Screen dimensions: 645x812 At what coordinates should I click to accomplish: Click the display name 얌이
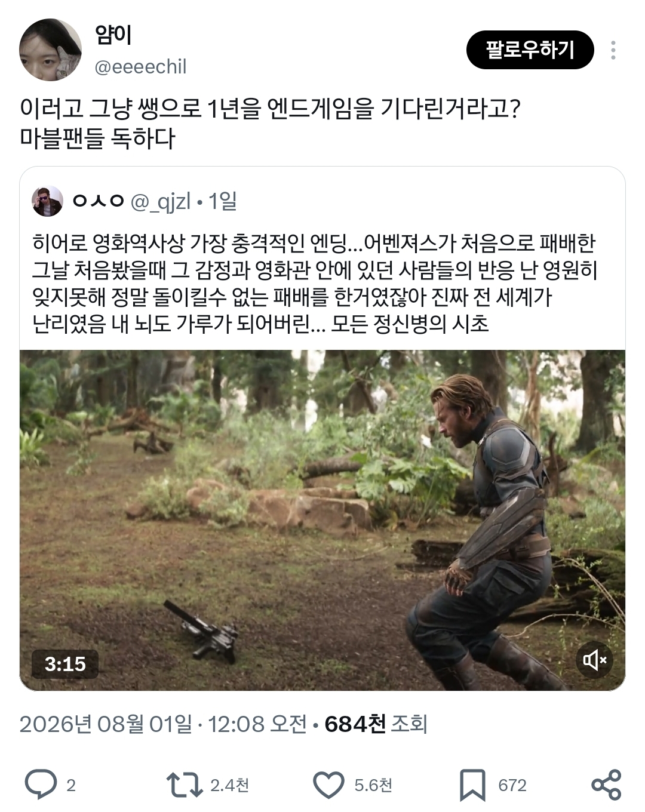113,35
